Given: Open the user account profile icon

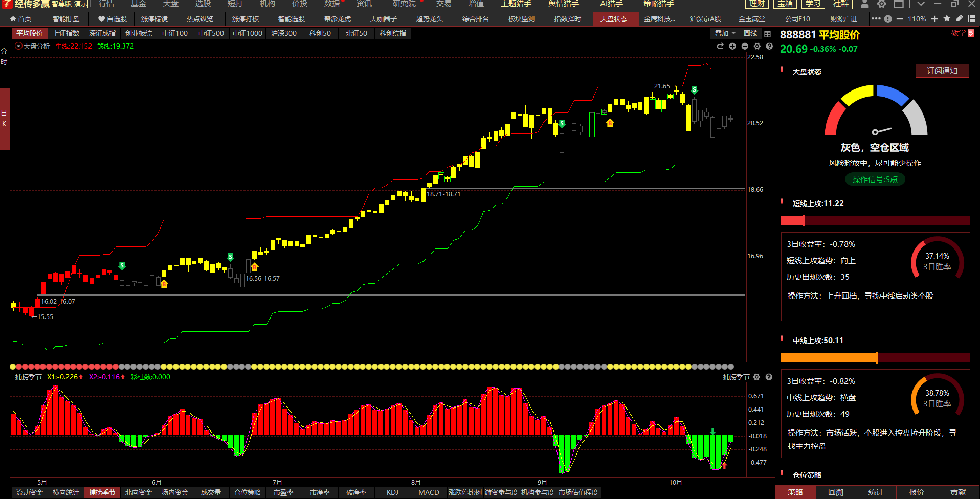Looking at the screenshot, I should [864, 4].
